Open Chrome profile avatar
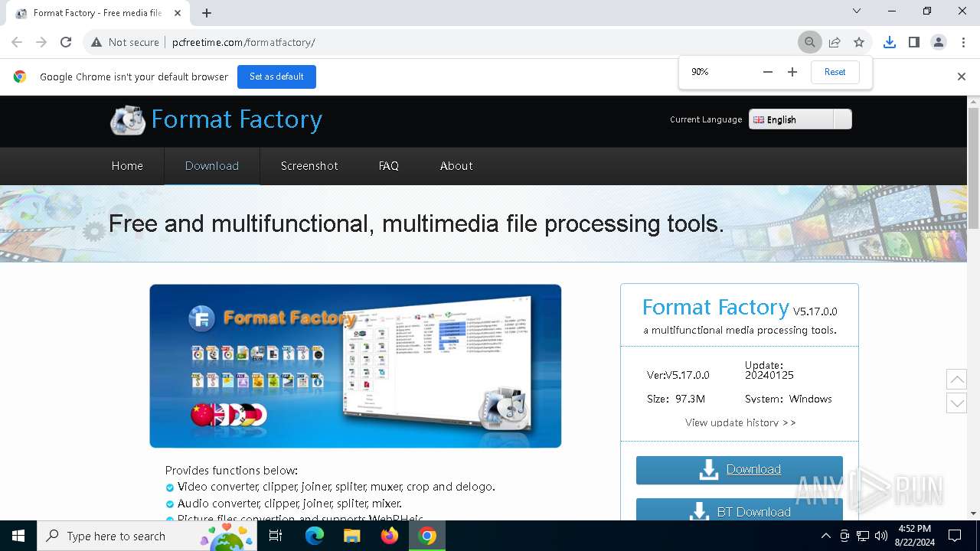Image resolution: width=980 pixels, height=551 pixels. click(938, 42)
